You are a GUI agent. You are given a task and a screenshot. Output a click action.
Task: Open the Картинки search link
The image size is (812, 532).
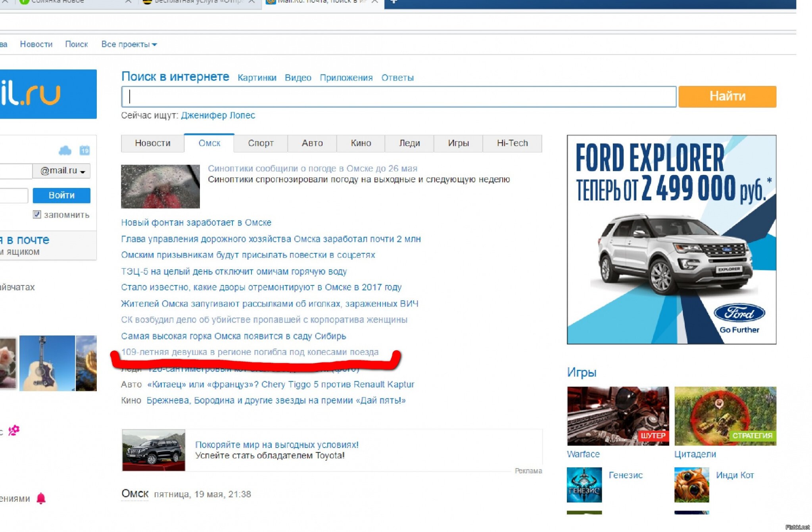(x=257, y=78)
